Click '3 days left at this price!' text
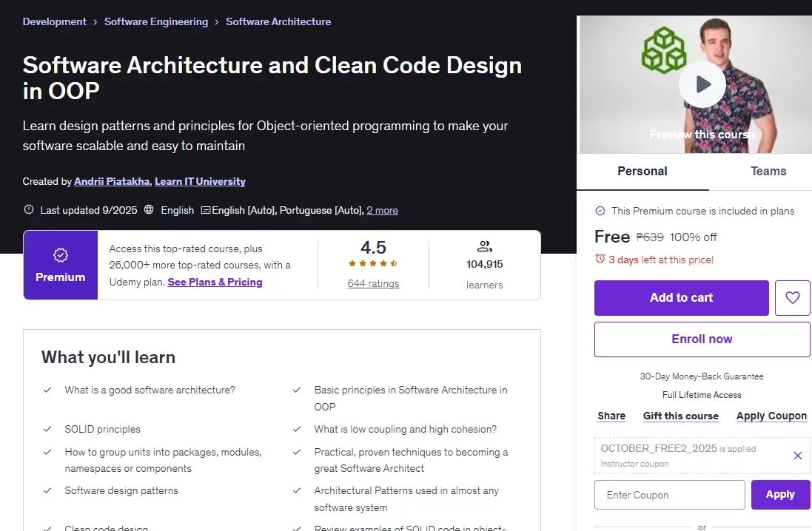 [661, 260]
